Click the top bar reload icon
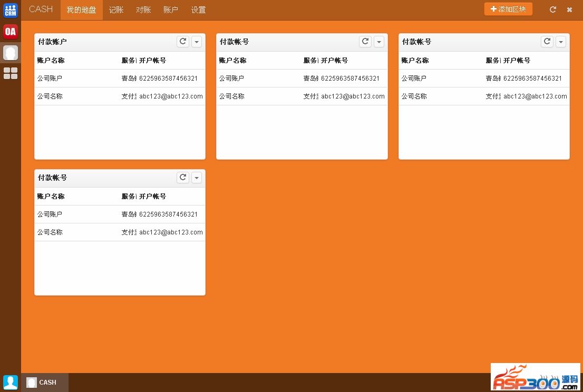The width and height of the screenshot is (583, 392). [553, 9]
